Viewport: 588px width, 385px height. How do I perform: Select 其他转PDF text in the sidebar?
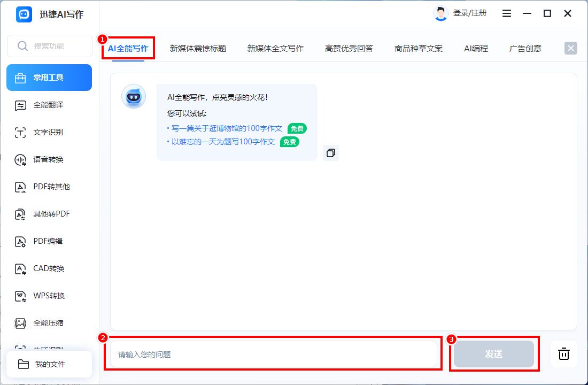[52, 214]
